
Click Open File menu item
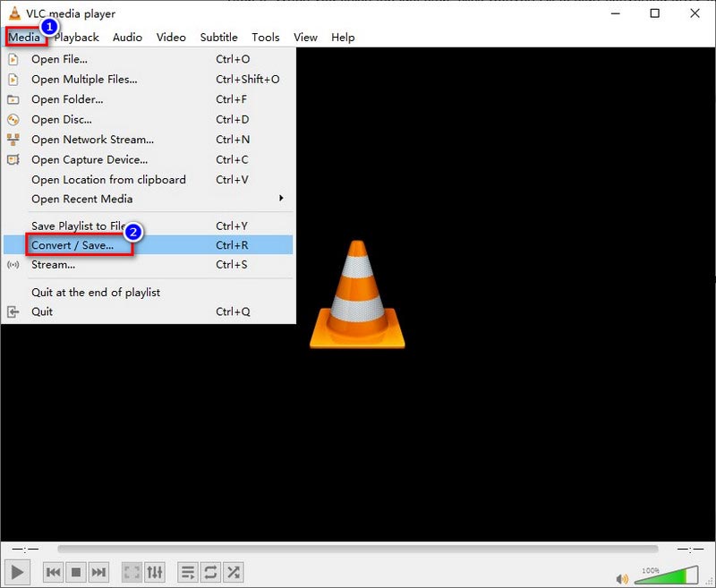pos(59,59)
